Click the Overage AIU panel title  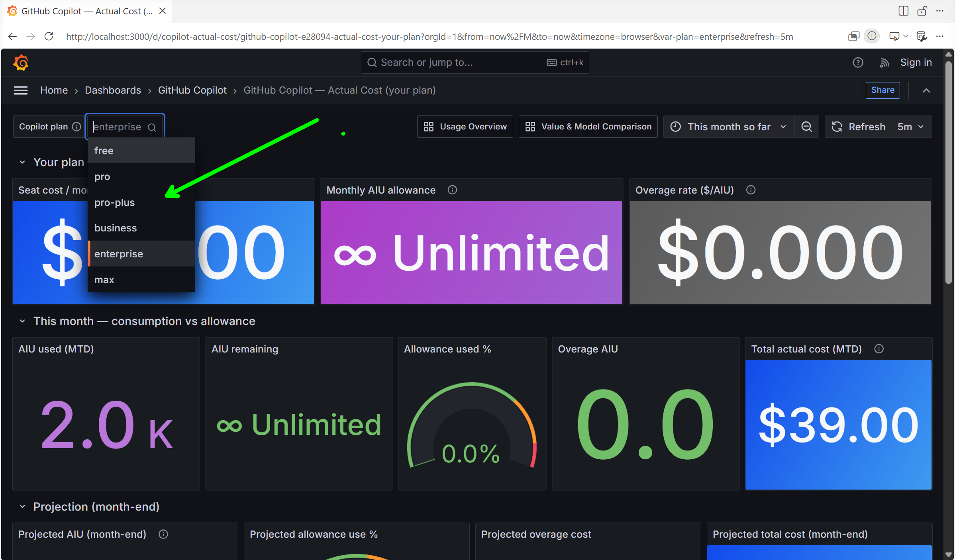click(588, 349)
